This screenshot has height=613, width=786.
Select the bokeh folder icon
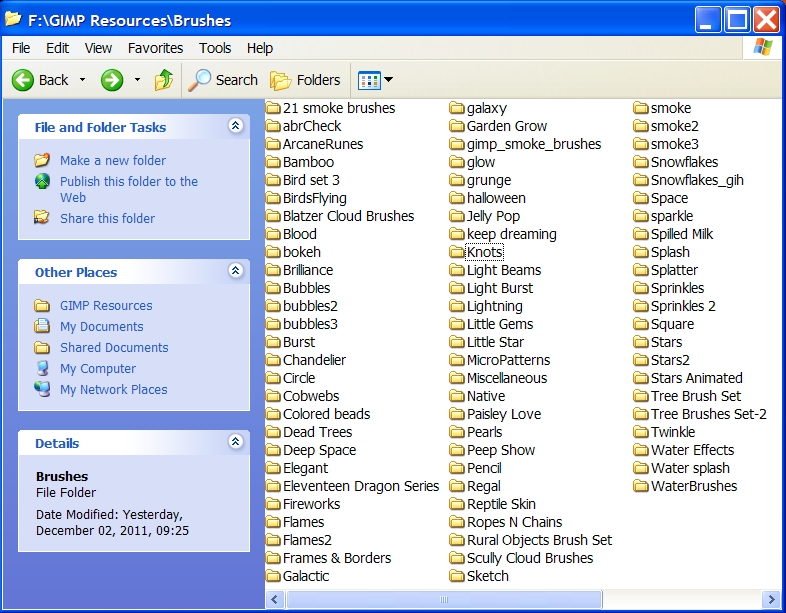coord(273,252)
